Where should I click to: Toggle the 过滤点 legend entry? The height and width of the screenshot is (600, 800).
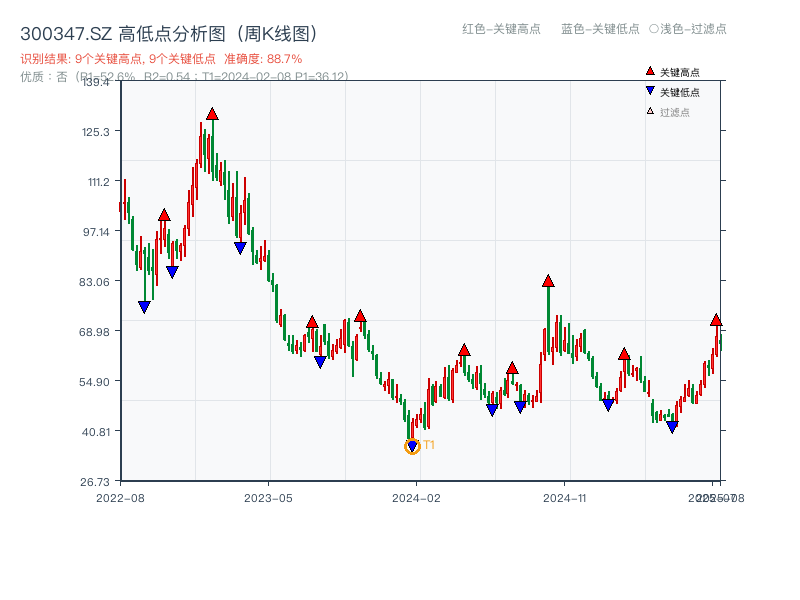[x=668, y=112]
